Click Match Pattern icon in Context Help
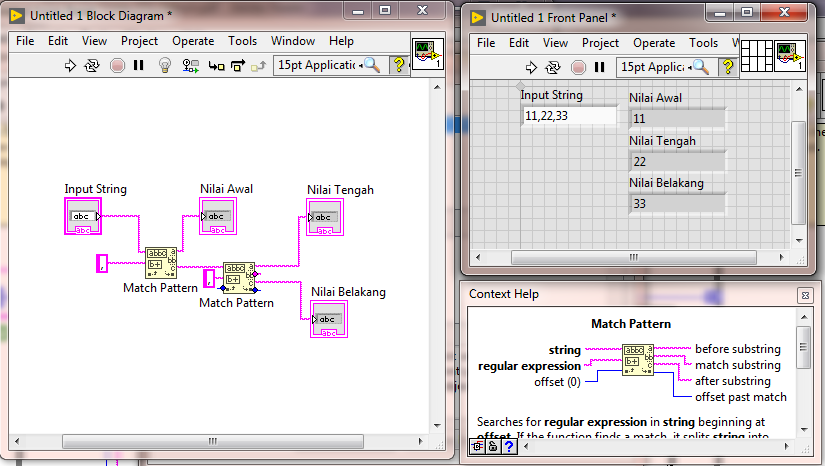 coord(638,360)
